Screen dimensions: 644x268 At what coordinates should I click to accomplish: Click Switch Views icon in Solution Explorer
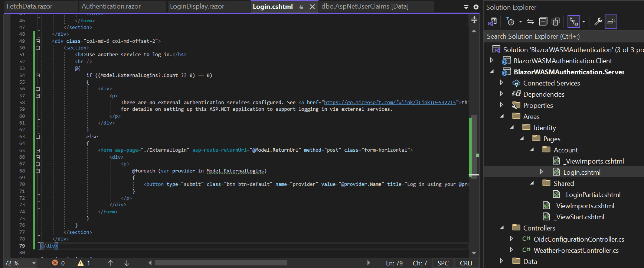493,22
